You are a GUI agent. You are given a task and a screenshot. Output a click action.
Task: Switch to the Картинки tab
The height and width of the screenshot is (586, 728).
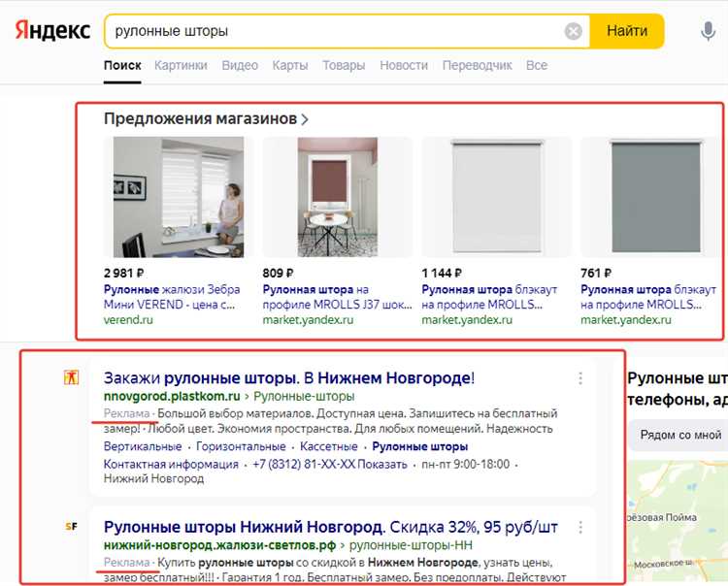[x=181, y=65]
